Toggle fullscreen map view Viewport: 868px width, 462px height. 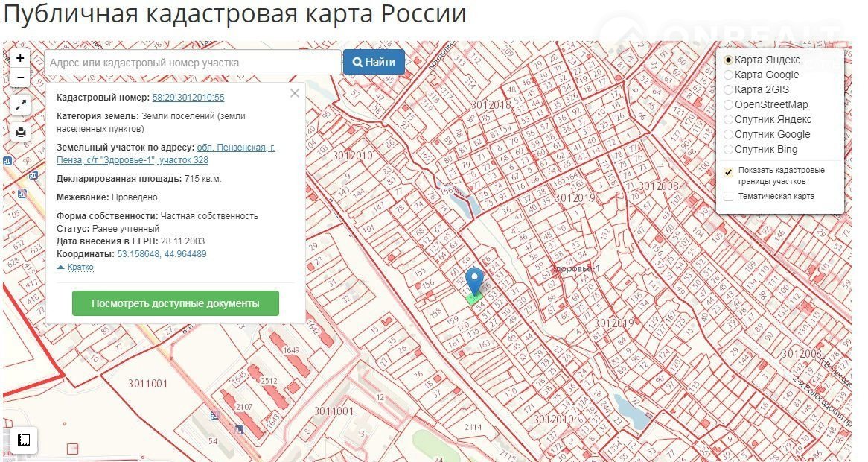pyautogui.click(x=21, y=105)
